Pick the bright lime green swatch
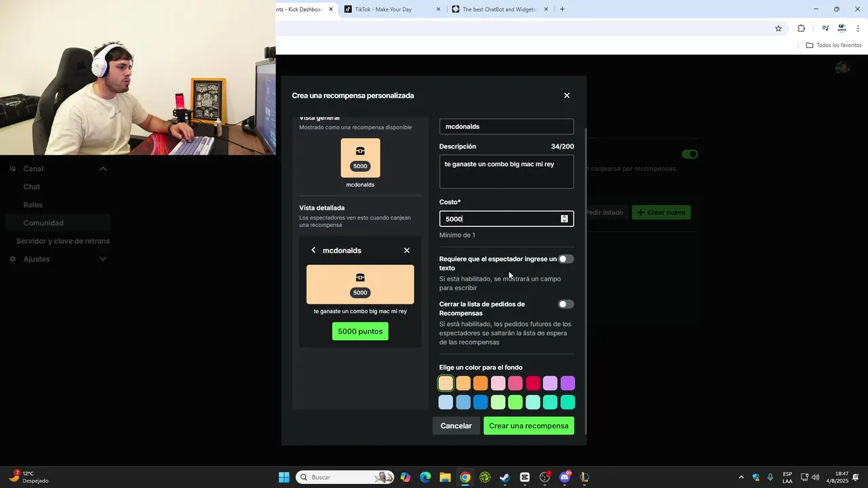The height and width of the screenshot is (488, 868). [515, 403]
